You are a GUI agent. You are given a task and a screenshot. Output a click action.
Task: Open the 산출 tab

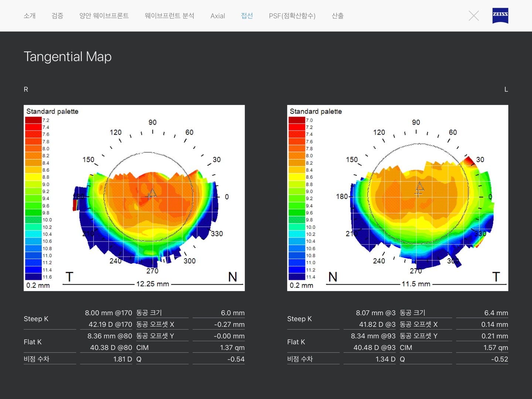[338, 16]
